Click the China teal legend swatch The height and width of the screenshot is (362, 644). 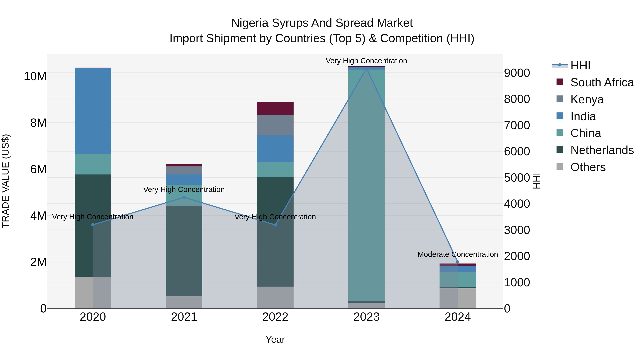coord(560,133)
